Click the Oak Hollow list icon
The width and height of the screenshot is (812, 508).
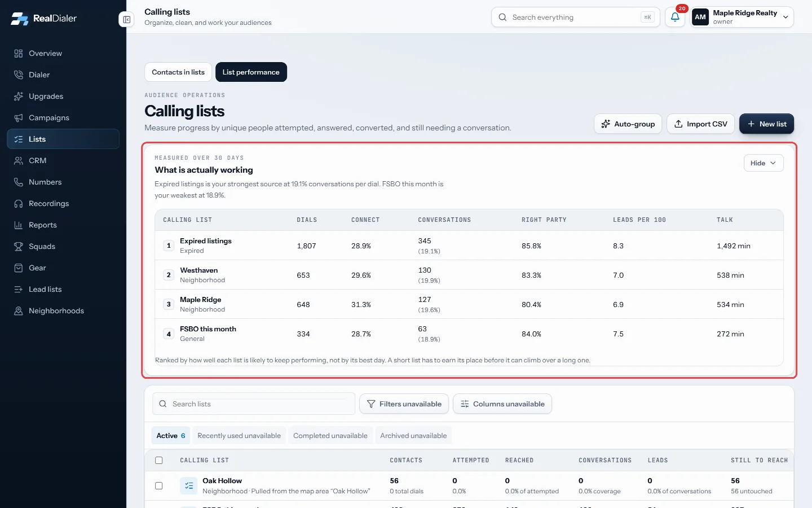pyautogui.click(x=189, y=485)
